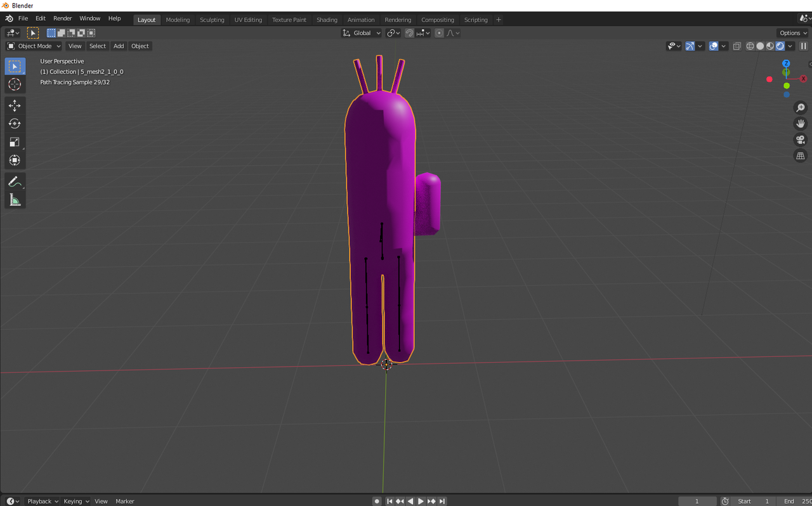
Task: Open the Global transform orientation dropdown
Action: 362,33
